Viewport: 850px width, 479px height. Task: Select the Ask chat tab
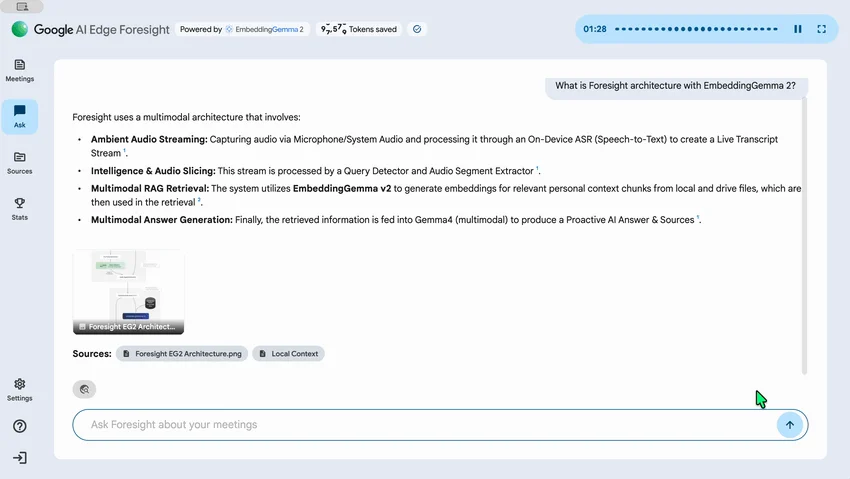pyautogui.click(x=20, y=116)
